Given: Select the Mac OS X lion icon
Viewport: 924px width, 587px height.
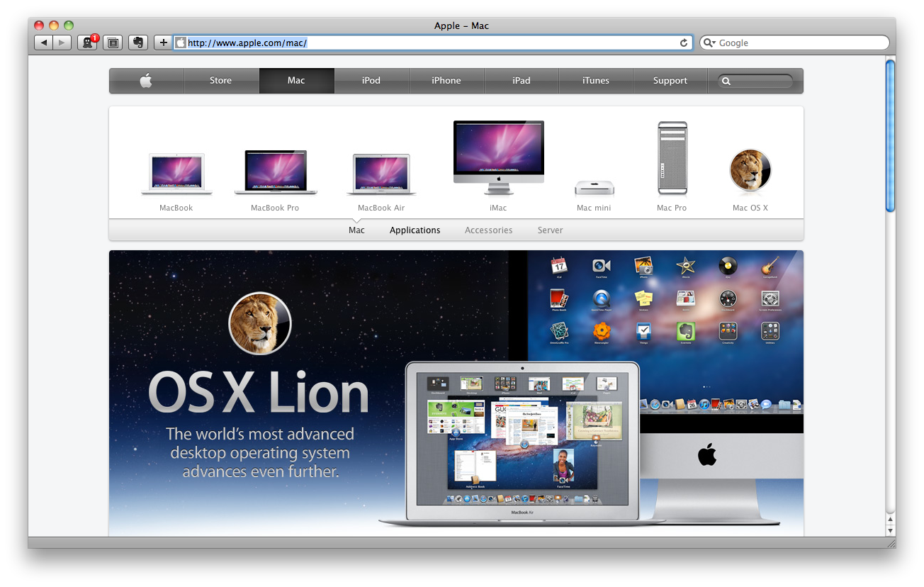Looking at the screenshot, I should point(750,171).
